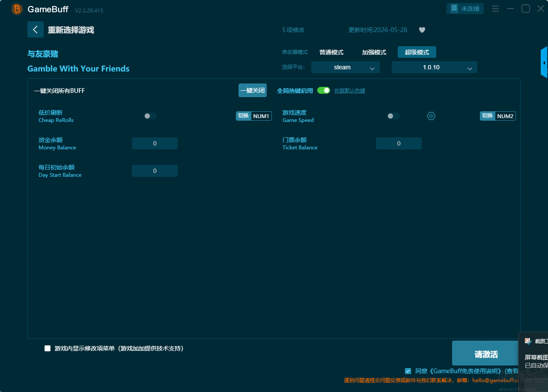The height and width of the screenshot is (392, 548).
Task: Open the 1.0.10 version dropdown
Action: pos(435,67)
